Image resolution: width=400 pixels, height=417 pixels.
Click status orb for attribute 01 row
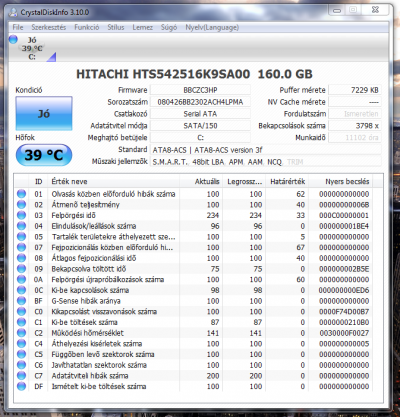[x=21, y=194]
